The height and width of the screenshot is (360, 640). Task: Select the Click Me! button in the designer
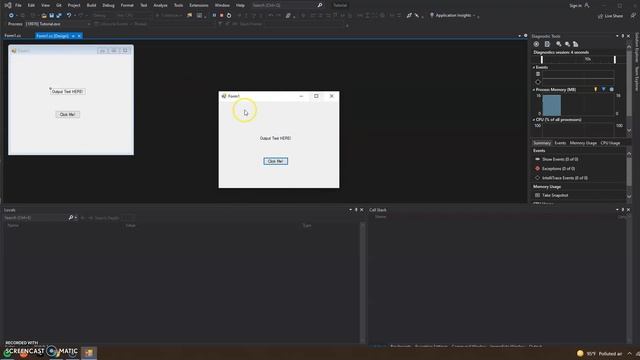tap(67, 115)
